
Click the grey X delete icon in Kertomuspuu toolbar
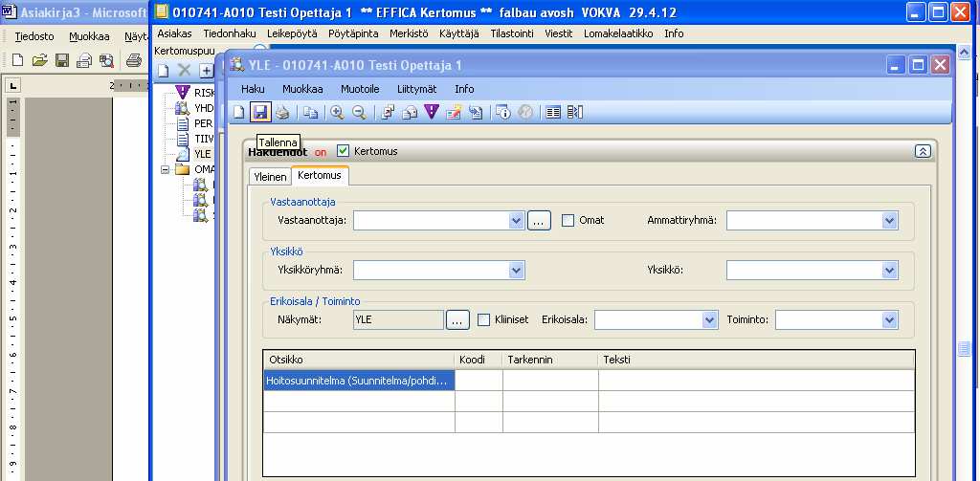(x=185, y=71)
